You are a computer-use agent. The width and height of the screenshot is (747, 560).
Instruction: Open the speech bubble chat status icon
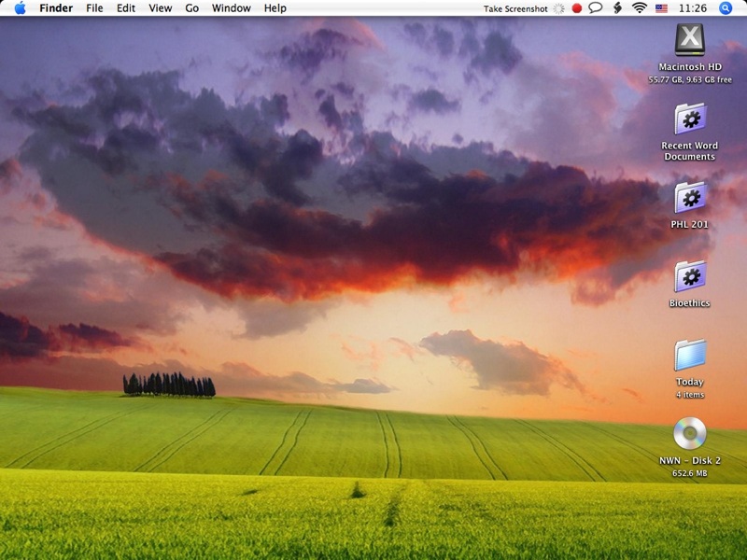pos(595,8)
